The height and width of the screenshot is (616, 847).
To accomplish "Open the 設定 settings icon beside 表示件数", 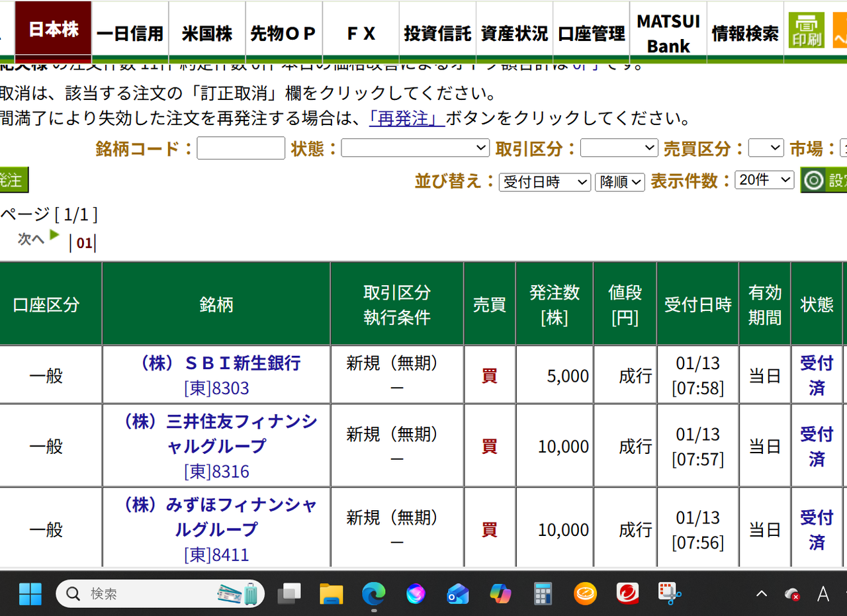I will tap(813, 179).
